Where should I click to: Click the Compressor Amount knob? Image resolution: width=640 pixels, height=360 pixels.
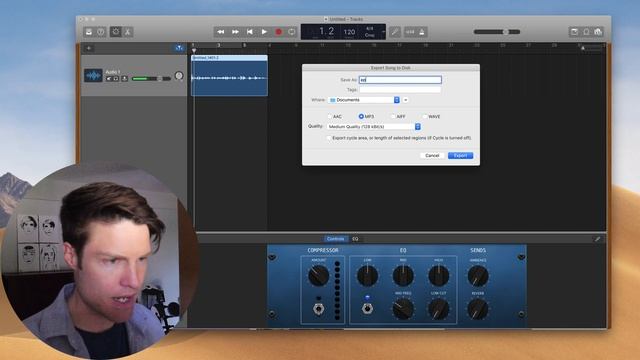pos(318,276)
